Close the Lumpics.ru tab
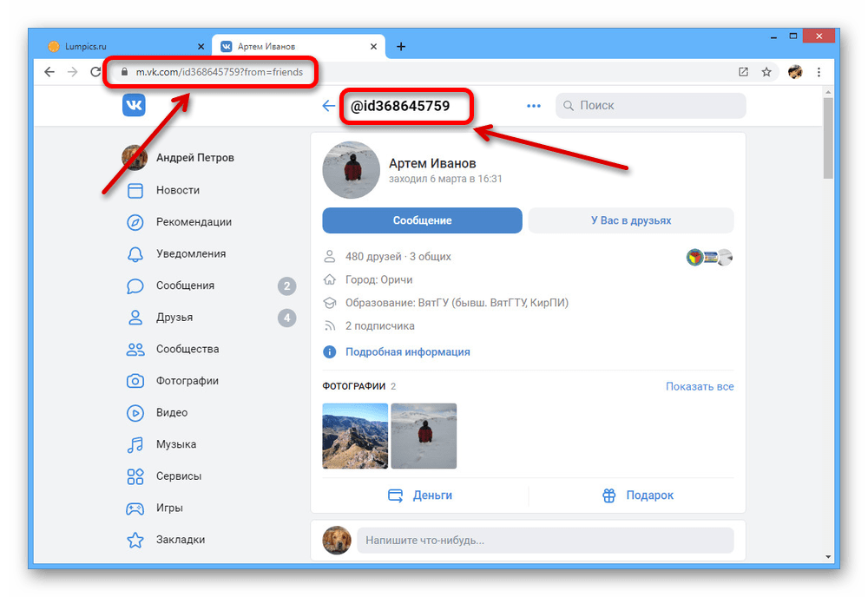This screenshot has height=597, width=868. (201, 47)
